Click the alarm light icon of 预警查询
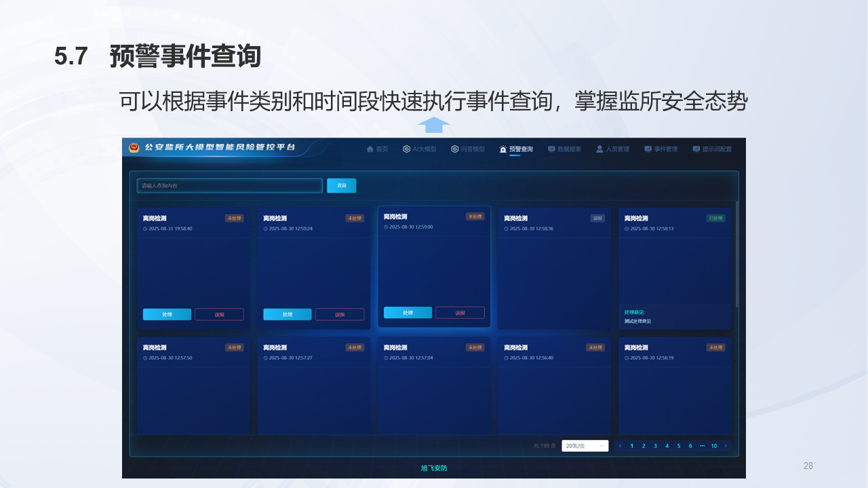 [502, 149]
